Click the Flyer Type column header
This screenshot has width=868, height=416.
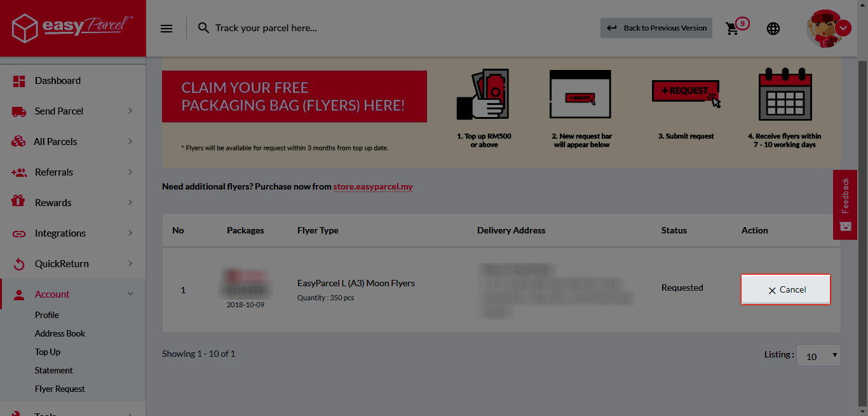click(318, 230)
